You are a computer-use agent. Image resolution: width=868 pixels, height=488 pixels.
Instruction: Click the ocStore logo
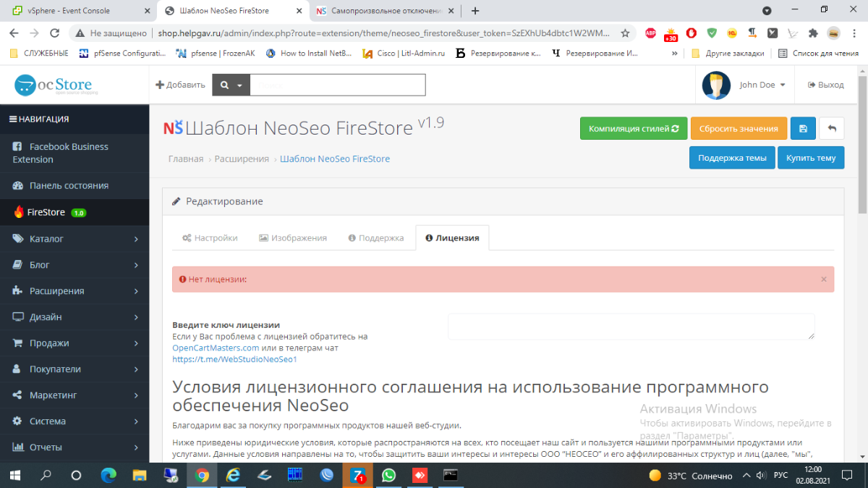coord(56,85)
